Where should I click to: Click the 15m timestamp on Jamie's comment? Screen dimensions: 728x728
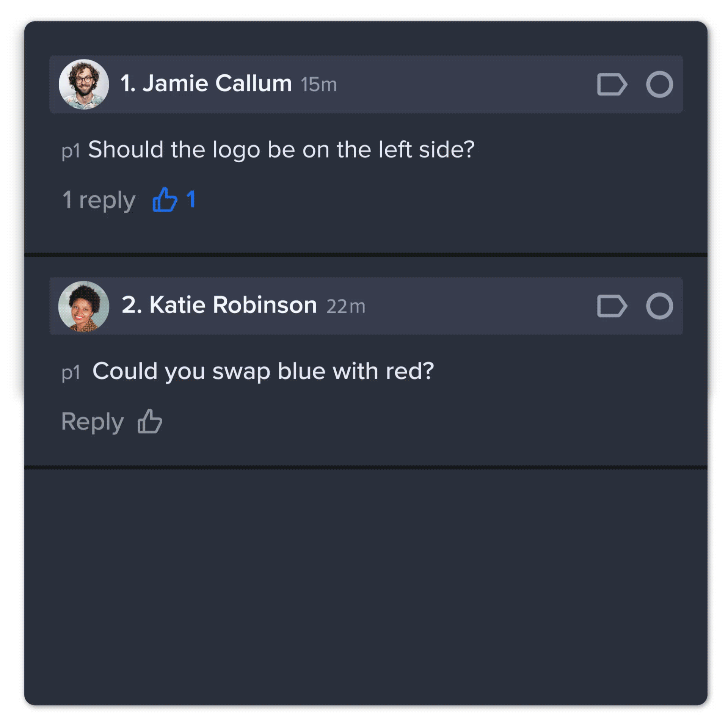(x=318, y=85)
